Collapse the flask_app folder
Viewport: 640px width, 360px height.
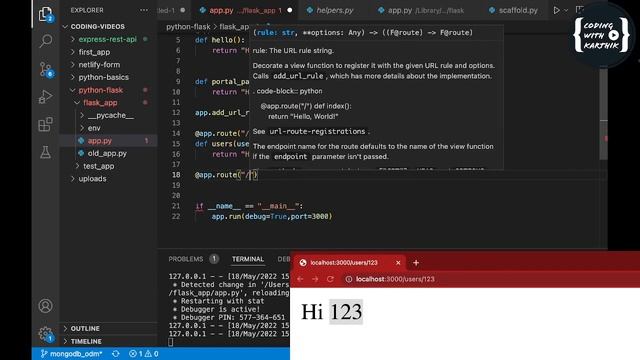point(100,102)
